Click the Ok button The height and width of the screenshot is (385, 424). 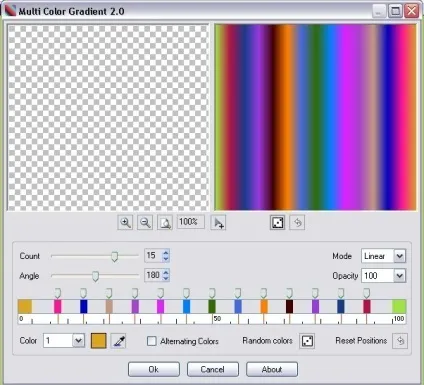coord(154,369)
